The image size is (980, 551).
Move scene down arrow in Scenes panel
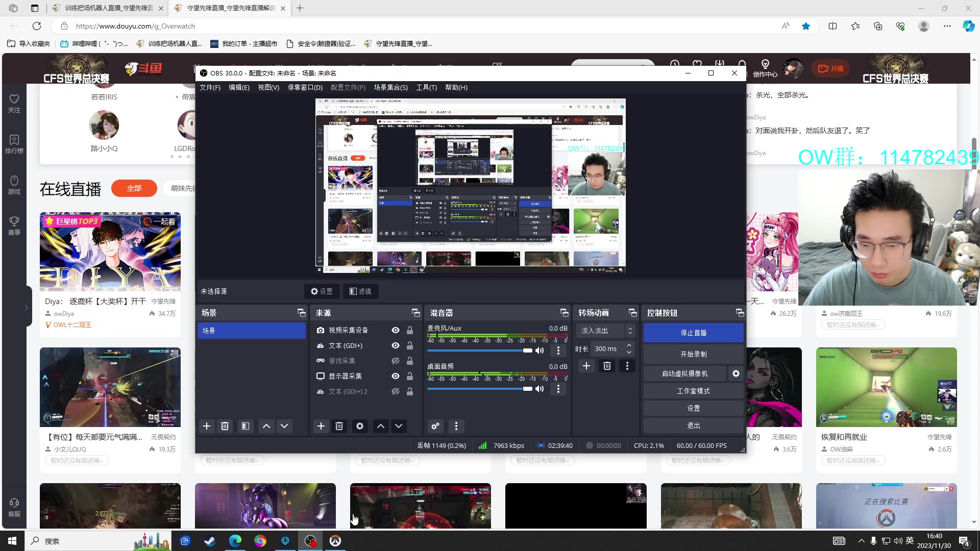[x=284, y=426]
